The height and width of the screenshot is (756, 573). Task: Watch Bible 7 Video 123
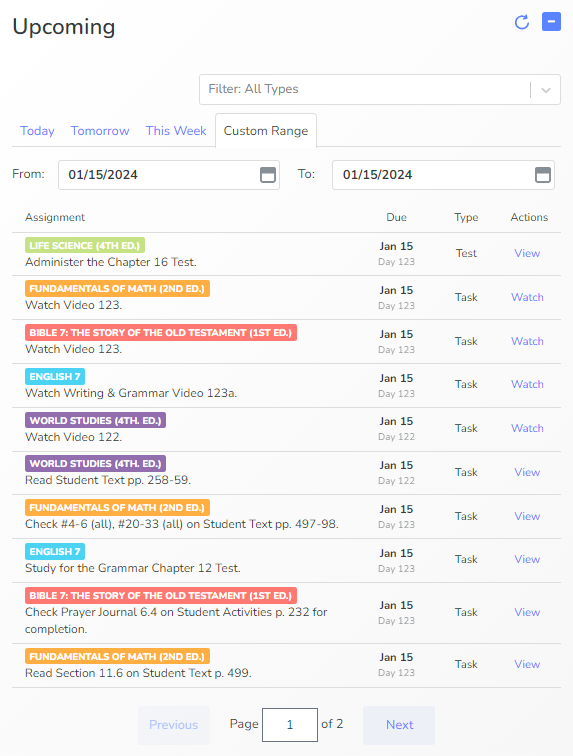(527, 341)
